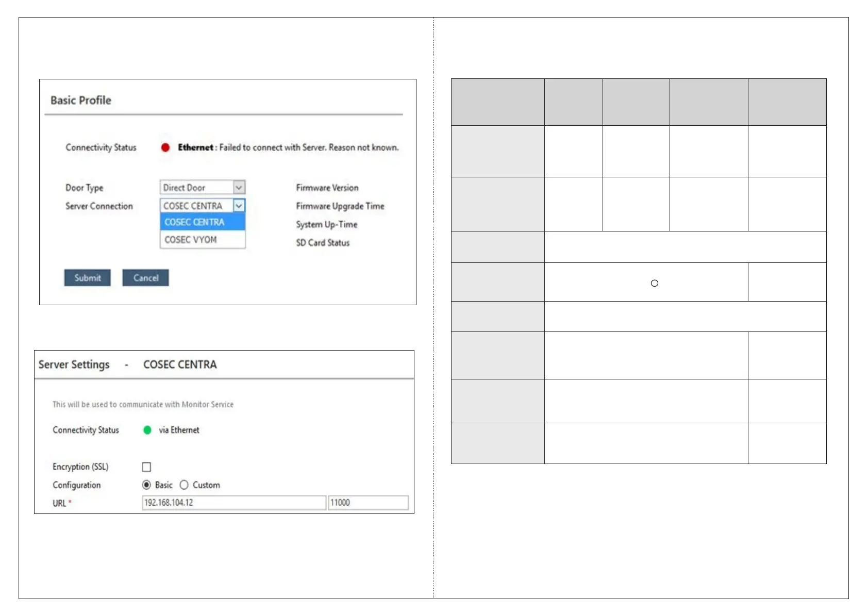Open the Door Type dropdown
Viewport: 868px width, 614px height.
(x=203, y=187)
